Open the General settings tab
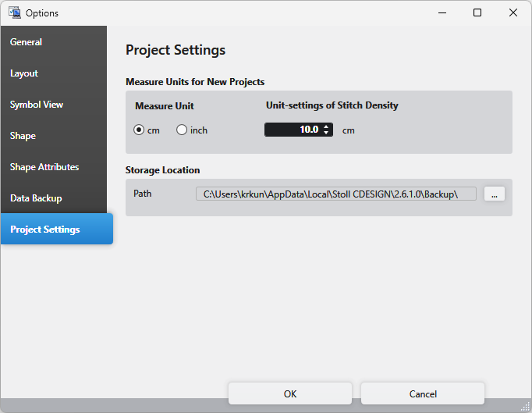 [27, 42]
